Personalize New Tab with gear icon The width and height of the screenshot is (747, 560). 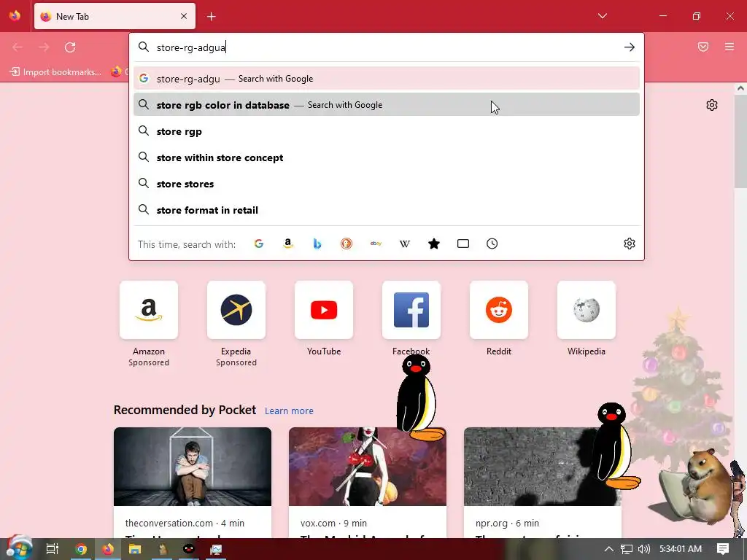pyautogui.click(x=712, y=105)
